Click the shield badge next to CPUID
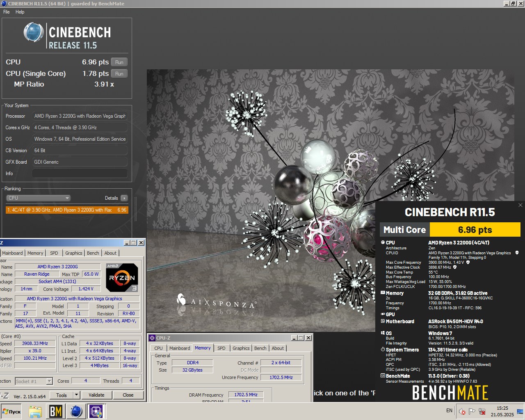Screen dimensions: 525x420 [517, 253]
